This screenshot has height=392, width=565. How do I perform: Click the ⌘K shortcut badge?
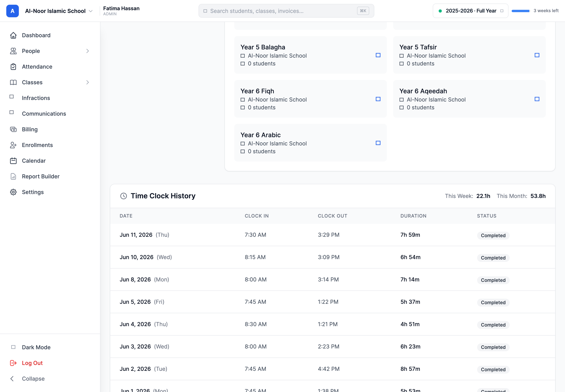363,11
